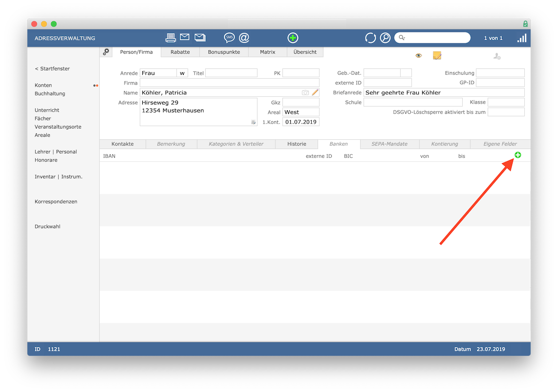Click the small note icon in the address box

254,122
